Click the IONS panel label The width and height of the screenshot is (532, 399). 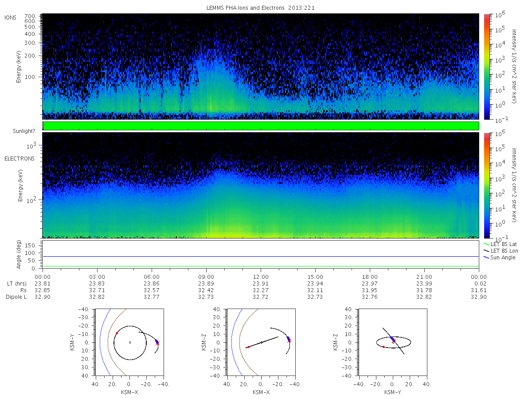(x=11, y=17)
